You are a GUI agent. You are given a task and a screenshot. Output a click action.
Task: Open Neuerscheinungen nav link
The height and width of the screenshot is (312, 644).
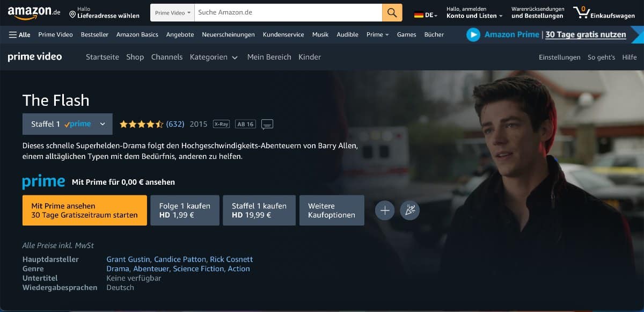pos(228,34)
